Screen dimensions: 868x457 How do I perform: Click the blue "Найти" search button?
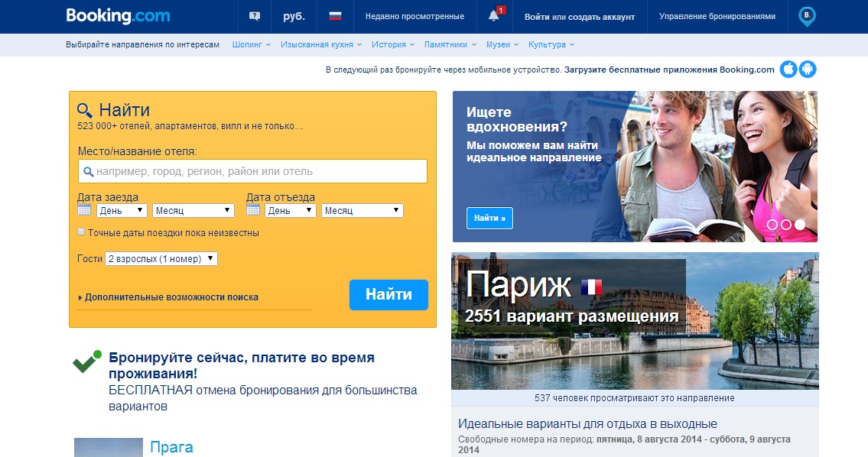(x=388, y=295)
